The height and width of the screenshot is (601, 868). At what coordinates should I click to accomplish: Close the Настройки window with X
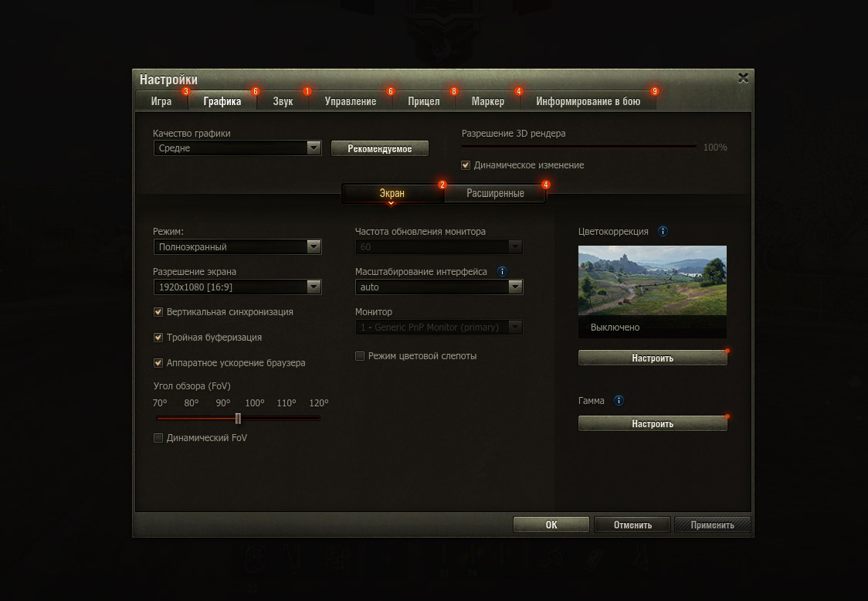pos(743,78)
